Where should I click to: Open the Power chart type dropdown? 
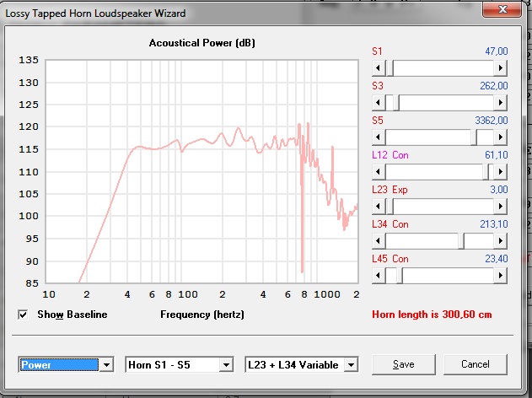pyautogui.click(x=106, y=365)
